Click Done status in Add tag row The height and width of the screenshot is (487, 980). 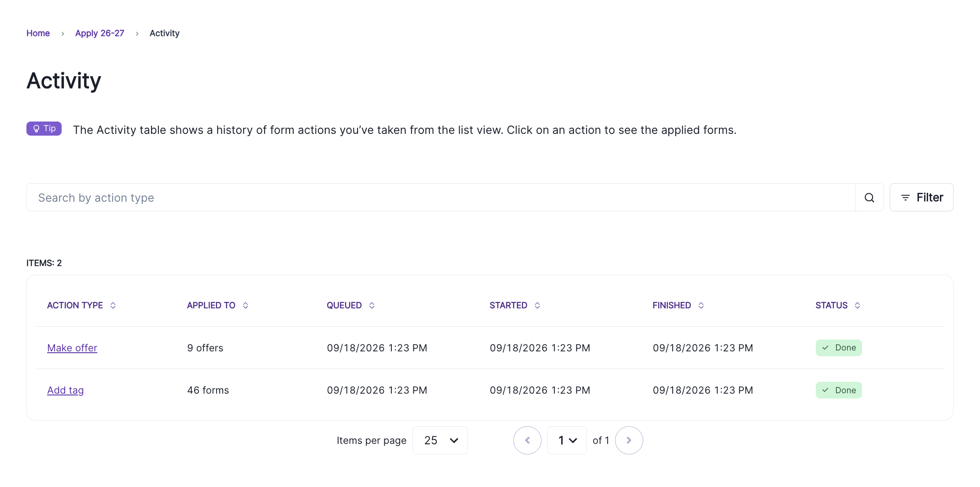click(x=839, y=391)
